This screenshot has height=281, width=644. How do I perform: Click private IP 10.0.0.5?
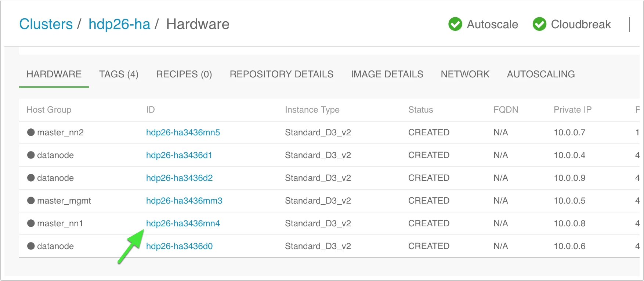569,201
